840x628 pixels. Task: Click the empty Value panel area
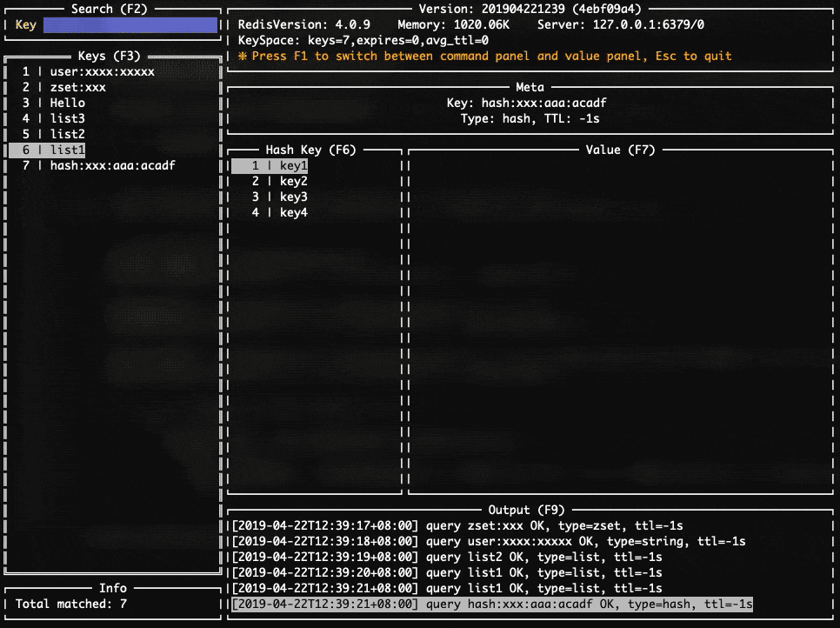pos(620,324)
